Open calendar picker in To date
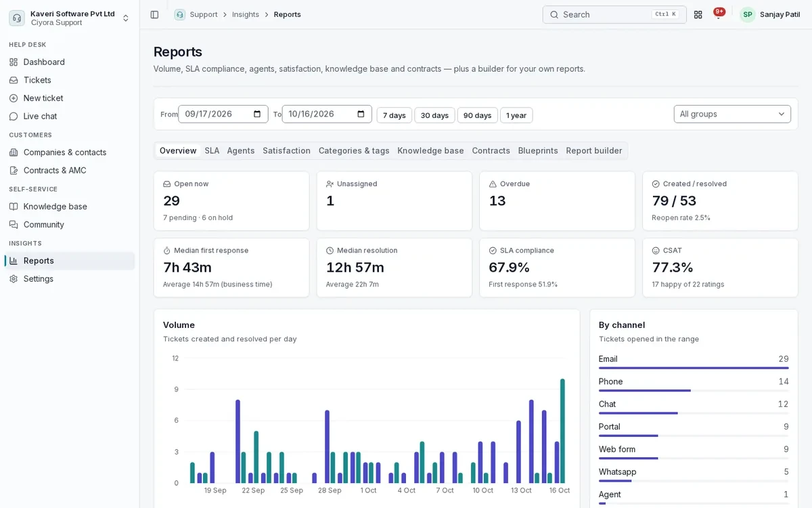The height and width of the screenshot is (508, 812). point(361,114)
